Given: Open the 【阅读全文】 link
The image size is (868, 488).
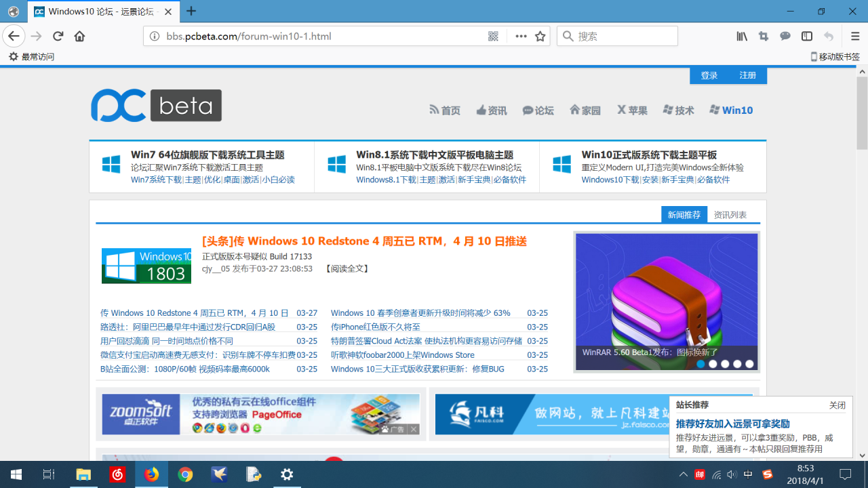Looking at the screenshot, I should (x=347, y=269).
